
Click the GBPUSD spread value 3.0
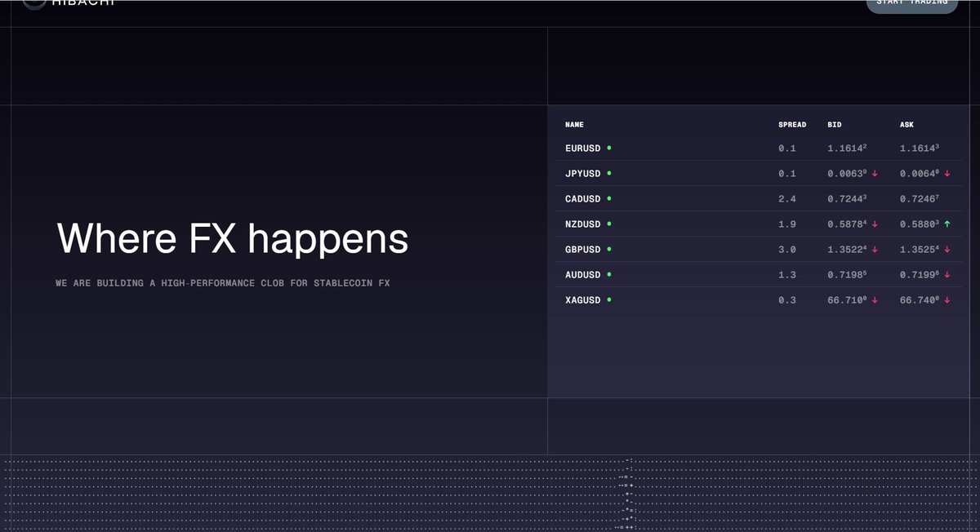pyautogui.click(x=787, y=250)
